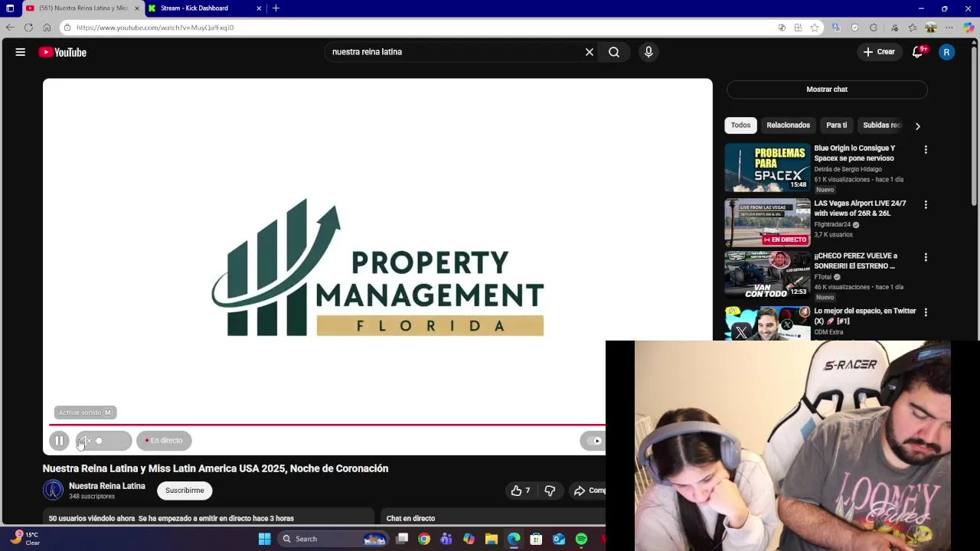The image size is (980, 551).
Task: Open the Windows Start menu
Action: coord(264,539)
